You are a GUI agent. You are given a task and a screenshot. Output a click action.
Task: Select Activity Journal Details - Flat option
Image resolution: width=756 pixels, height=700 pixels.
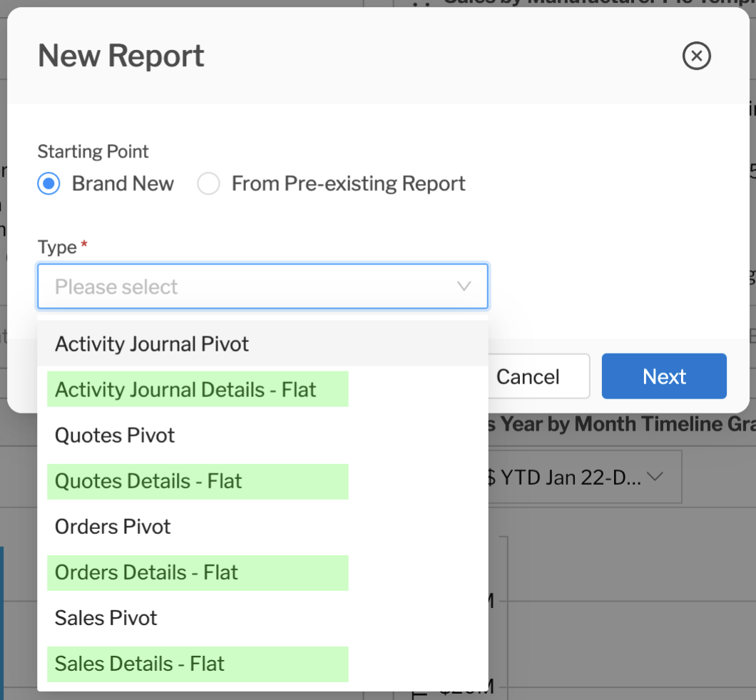click(x=185, y=390)
